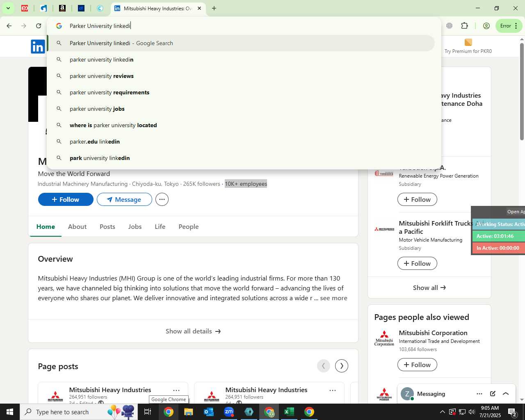The width and height of the screenshot is (525, 420).
Task: Open File Explorer from taskbar
Action: 188,412
